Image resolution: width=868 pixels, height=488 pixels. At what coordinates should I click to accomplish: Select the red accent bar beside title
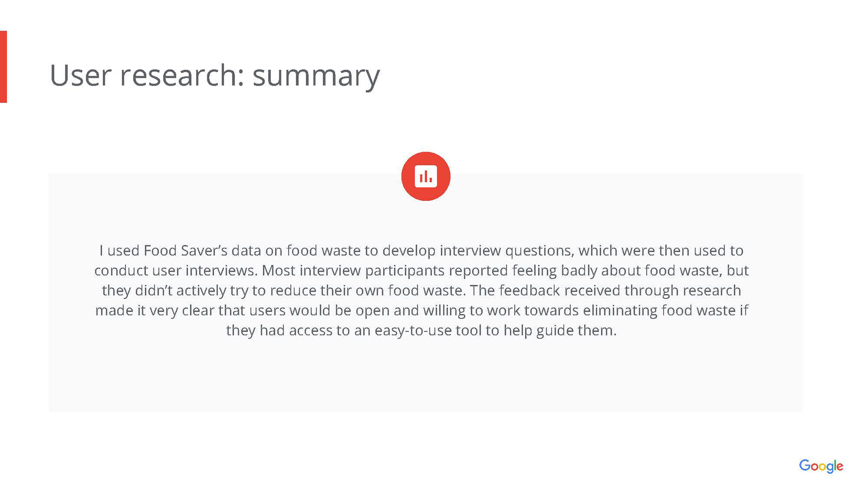(4, 67)
